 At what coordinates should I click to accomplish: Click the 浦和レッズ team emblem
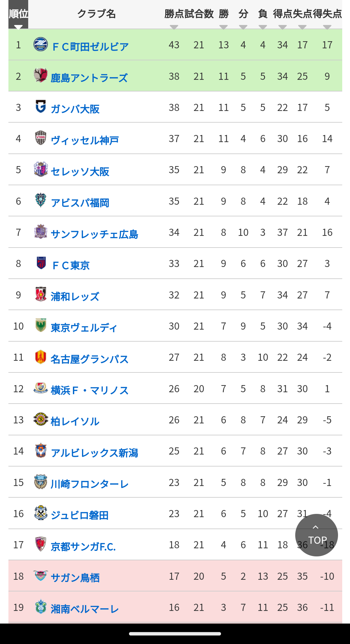pos(41,294)
